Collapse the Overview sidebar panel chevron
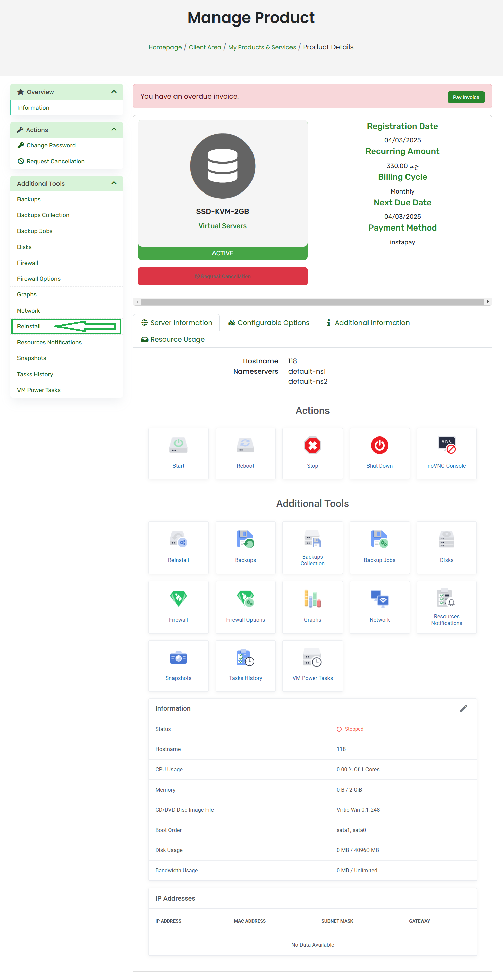The image size is (503, 980). coord(114,92)
